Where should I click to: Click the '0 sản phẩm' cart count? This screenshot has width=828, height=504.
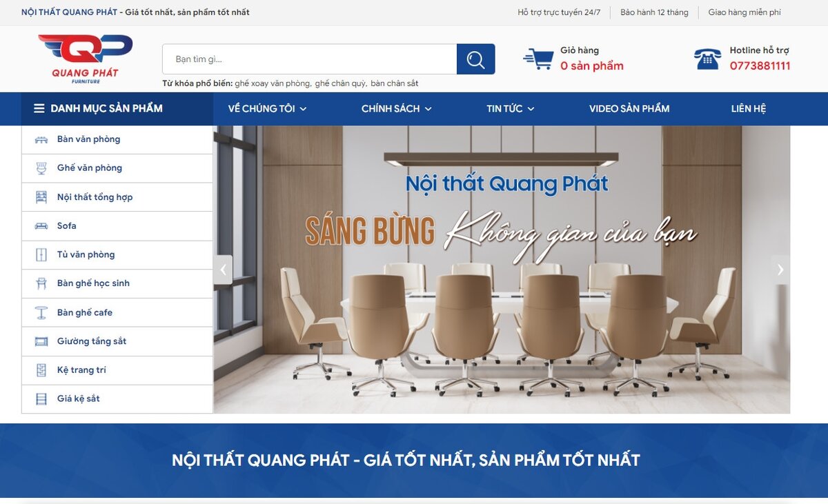(592, 66)
